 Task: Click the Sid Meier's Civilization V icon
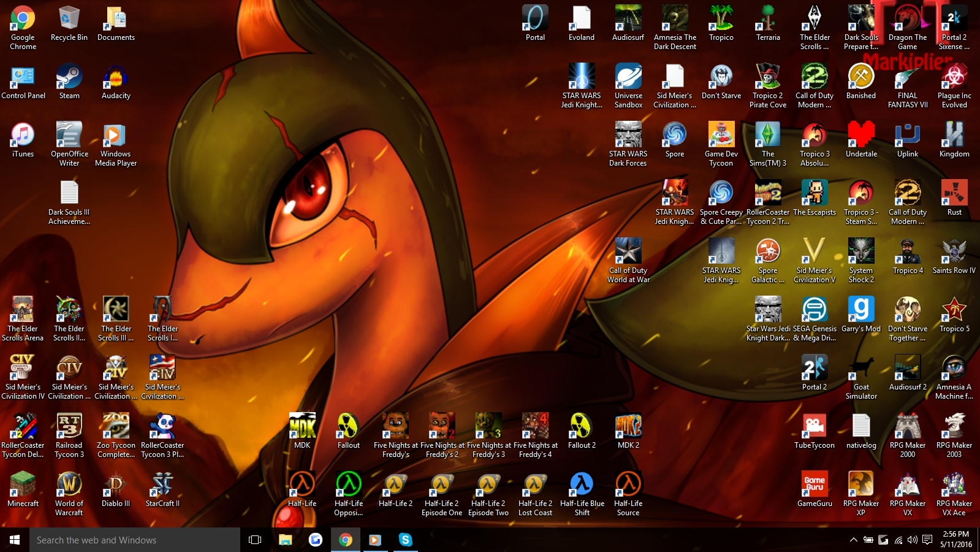[815, 261]
